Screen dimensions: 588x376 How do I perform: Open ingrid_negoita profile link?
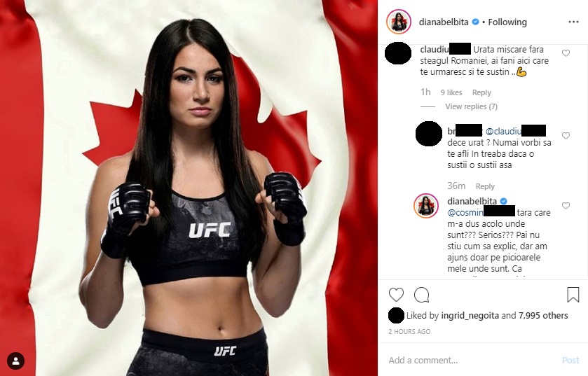470,316
